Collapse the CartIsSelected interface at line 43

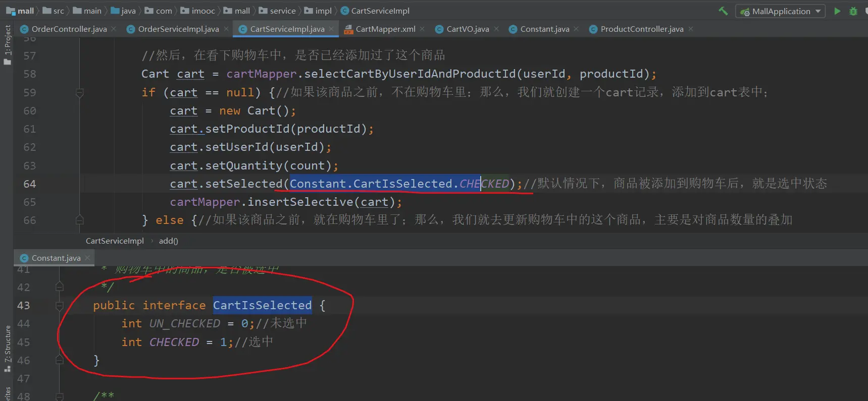(x=59, y=306)
